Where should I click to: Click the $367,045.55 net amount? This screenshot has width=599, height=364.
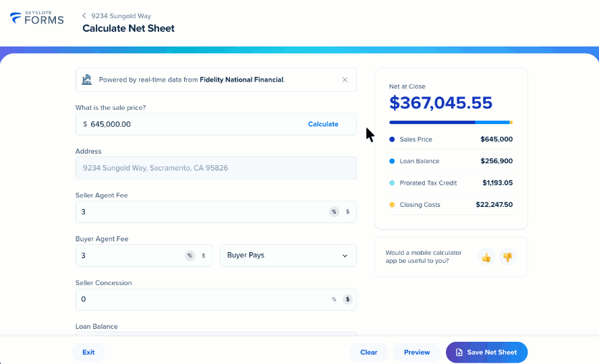pos(440,102)
